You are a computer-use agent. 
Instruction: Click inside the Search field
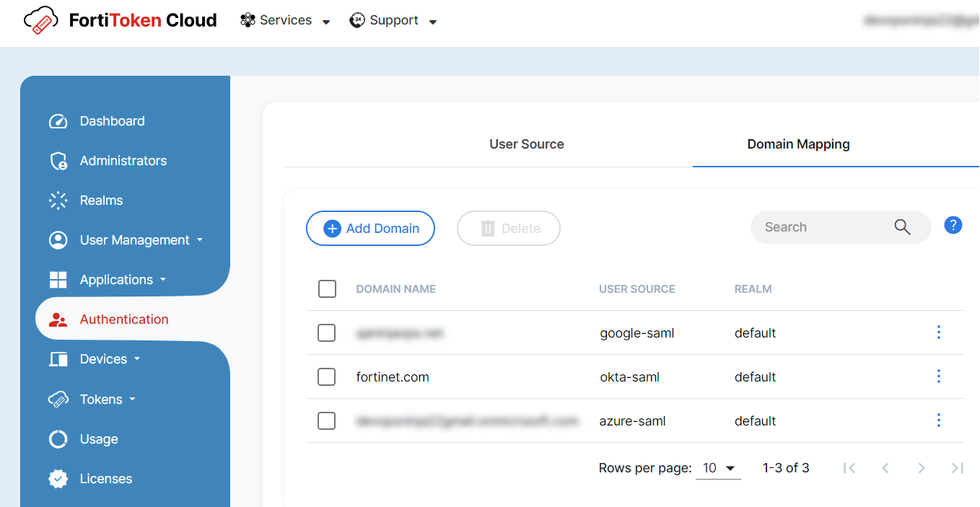point(823,226)
